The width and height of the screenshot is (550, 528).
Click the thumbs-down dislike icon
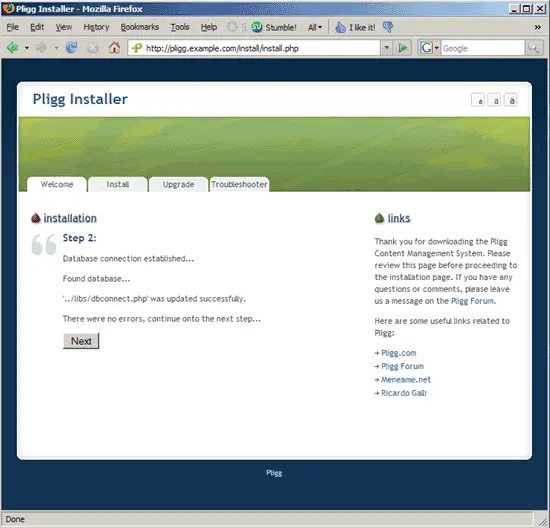pyautogui.click(x=388, y=27)
